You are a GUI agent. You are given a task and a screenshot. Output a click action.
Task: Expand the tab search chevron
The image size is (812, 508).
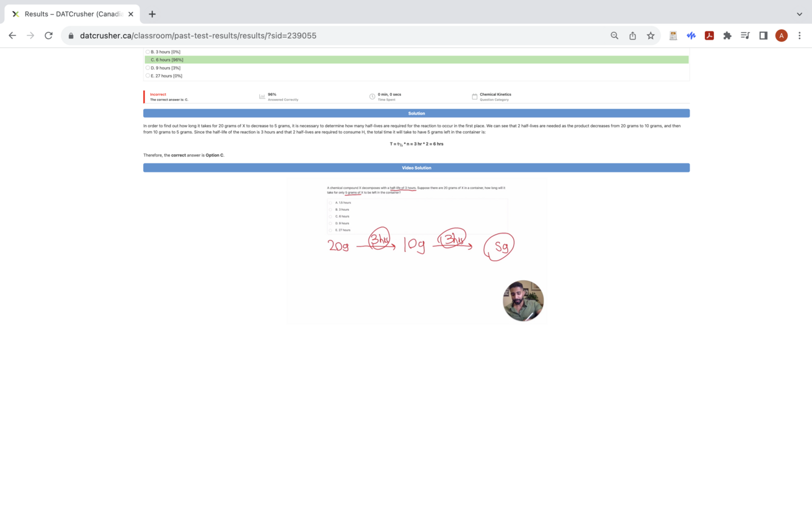tap(799, 14)
